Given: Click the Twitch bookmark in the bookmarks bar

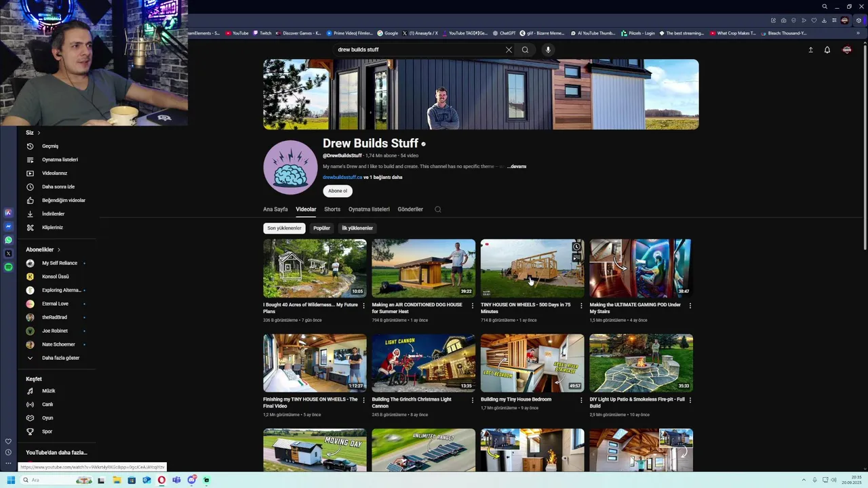Looking at the screenshot, I should 262,33.
